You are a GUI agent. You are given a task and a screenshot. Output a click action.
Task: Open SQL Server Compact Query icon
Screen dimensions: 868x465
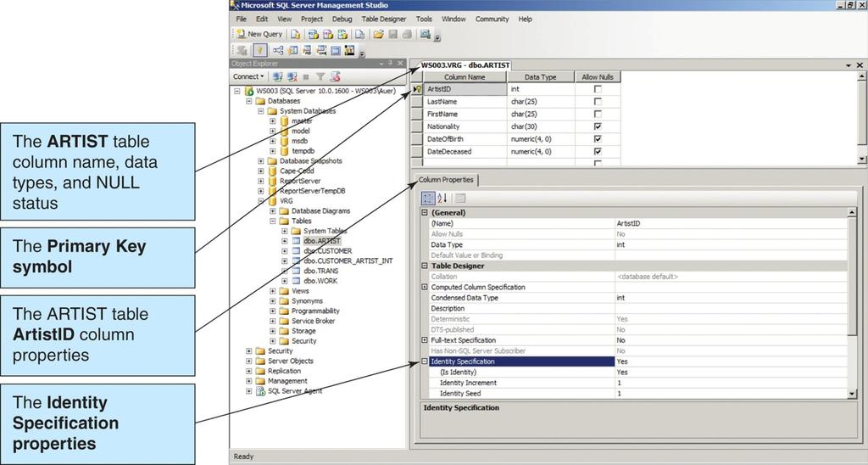(359, 34)
